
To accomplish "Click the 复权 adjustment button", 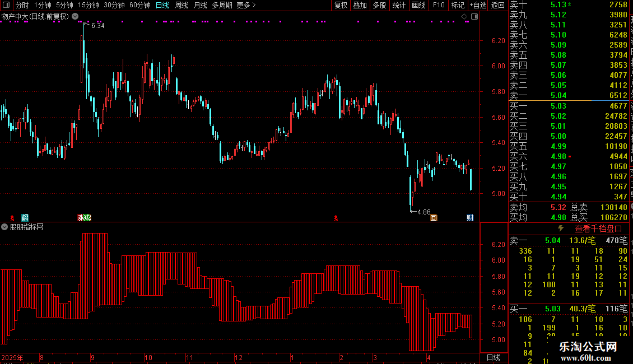I will click(341, 5).
